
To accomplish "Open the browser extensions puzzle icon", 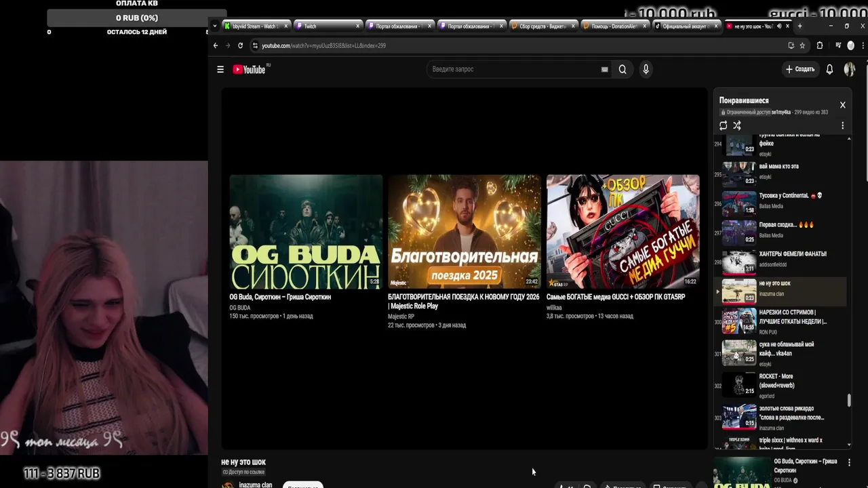I will click(819, 45).
